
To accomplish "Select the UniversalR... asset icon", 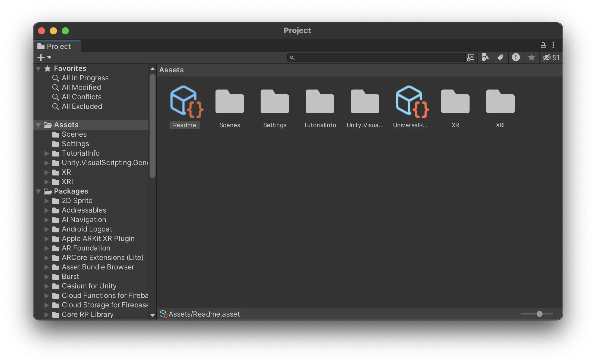I will tap(410, 102).
